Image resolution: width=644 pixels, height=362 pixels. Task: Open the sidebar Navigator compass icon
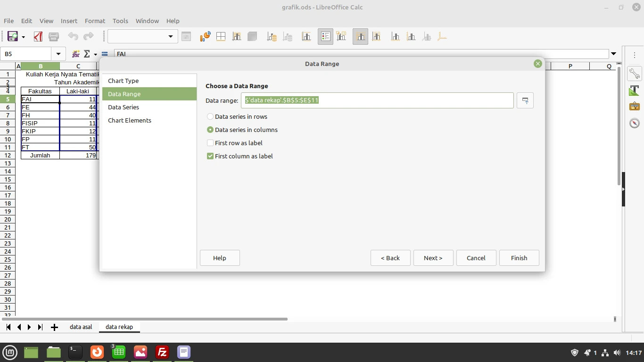(635, 123)
